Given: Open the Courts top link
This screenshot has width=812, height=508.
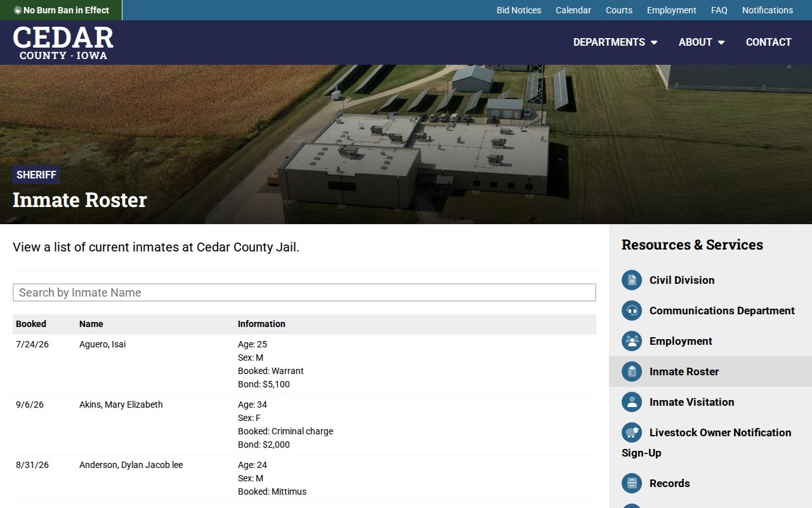Looking at the screenshot, I should tap(619, 10).
